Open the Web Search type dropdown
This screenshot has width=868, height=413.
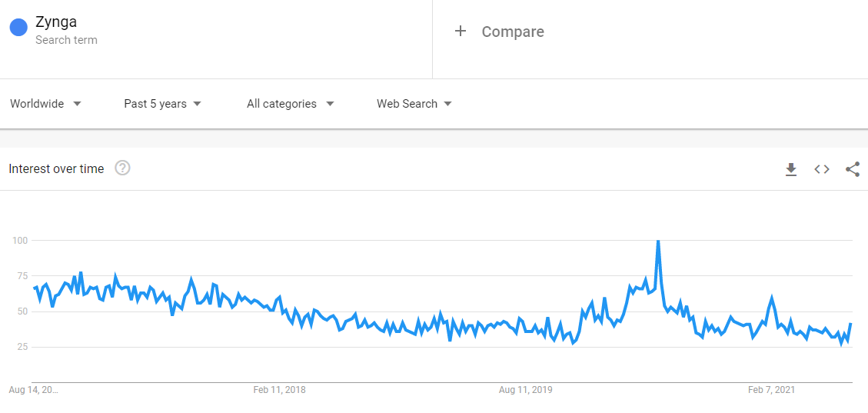[414, 104]
